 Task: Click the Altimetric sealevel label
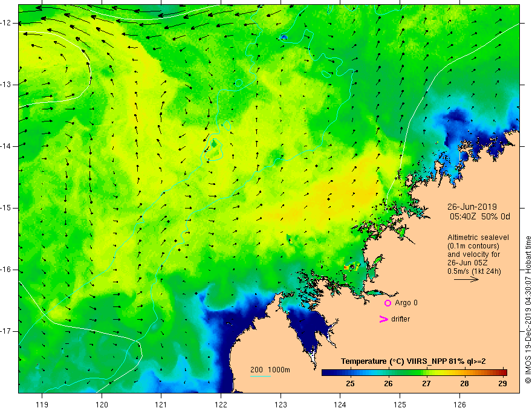[478, 238]
